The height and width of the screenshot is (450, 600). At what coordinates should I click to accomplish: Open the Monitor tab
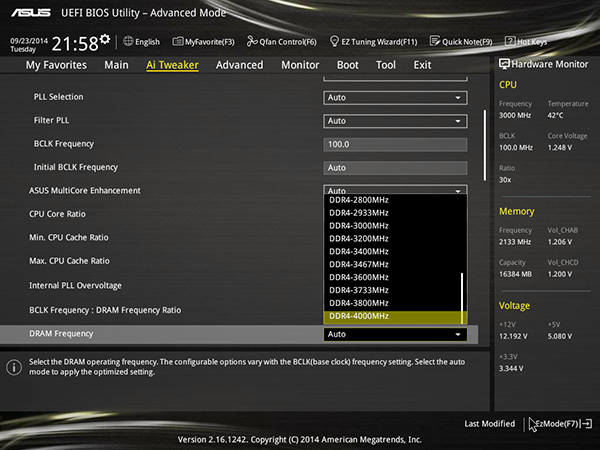[300, 65]
